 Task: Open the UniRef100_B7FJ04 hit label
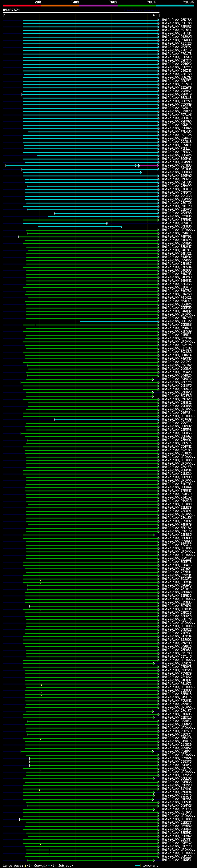[177, 34]
